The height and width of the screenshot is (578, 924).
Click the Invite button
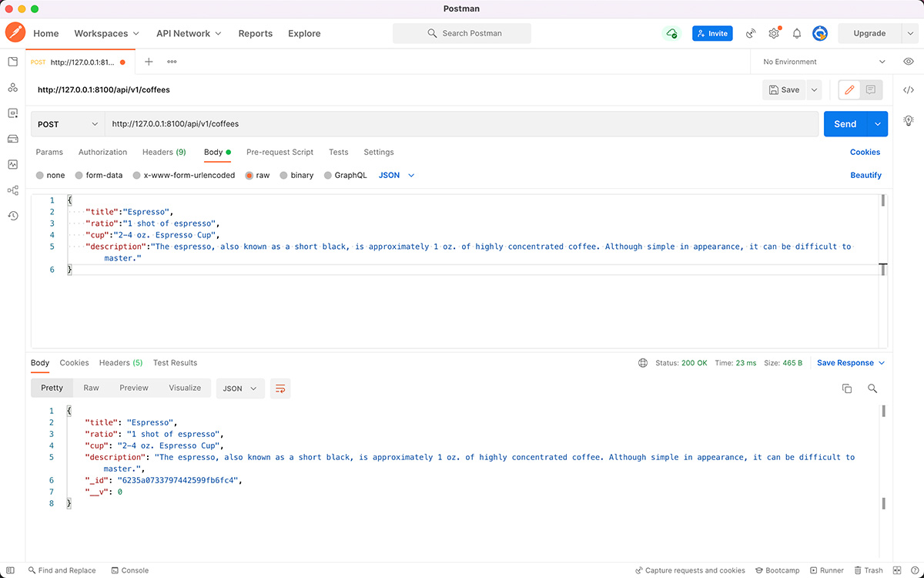pyautogui.click(x=712, y=33)
